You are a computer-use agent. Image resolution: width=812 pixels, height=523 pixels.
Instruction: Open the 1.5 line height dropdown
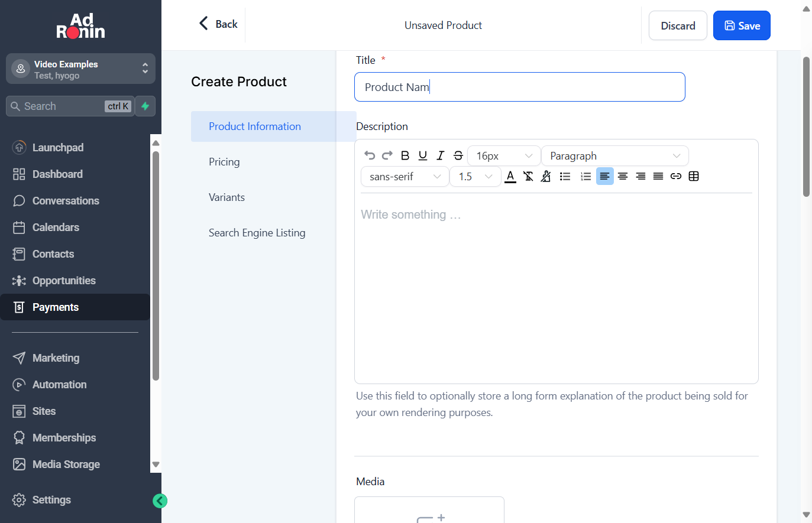475,177
